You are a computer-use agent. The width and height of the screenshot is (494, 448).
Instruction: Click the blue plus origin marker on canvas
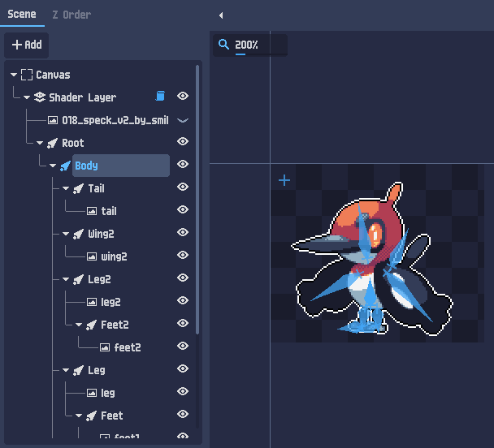[x=284, y=180]
